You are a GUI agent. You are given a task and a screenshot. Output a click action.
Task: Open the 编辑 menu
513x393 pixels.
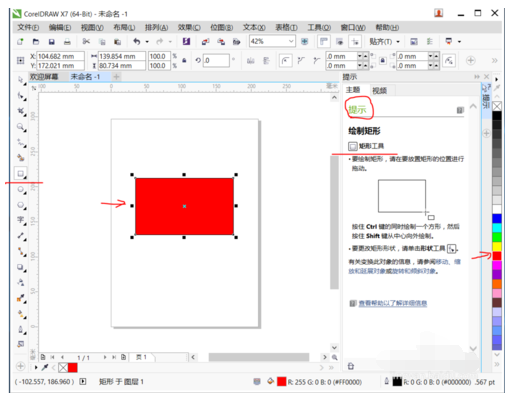[60, 27]
